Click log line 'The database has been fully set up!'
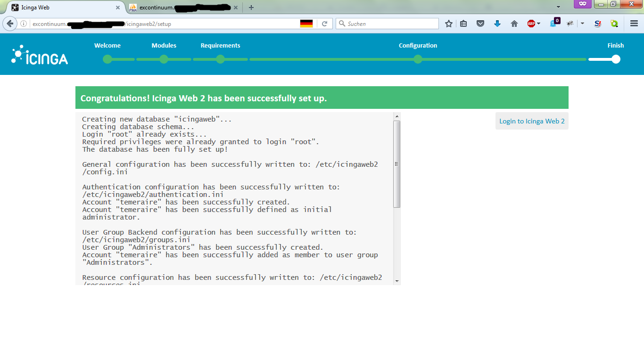This screenshot has width=644, height=343. 155,149
